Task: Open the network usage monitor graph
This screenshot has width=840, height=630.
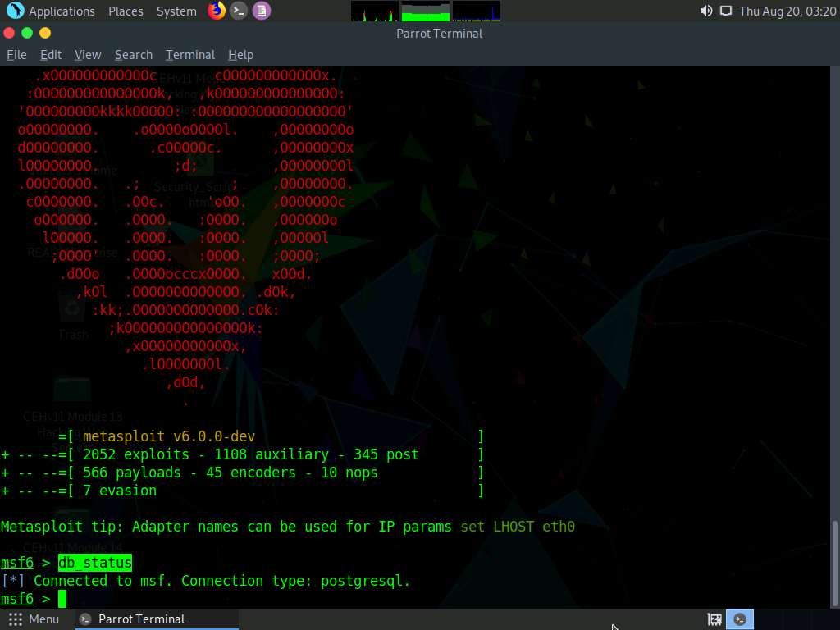Action: point(477,11)
